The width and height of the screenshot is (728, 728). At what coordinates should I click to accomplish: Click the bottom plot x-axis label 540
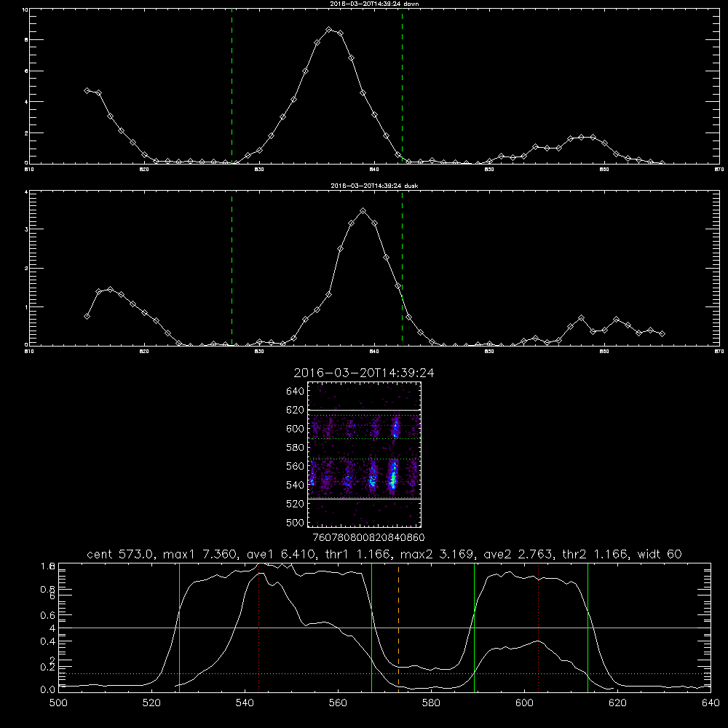tap(245, 703)
